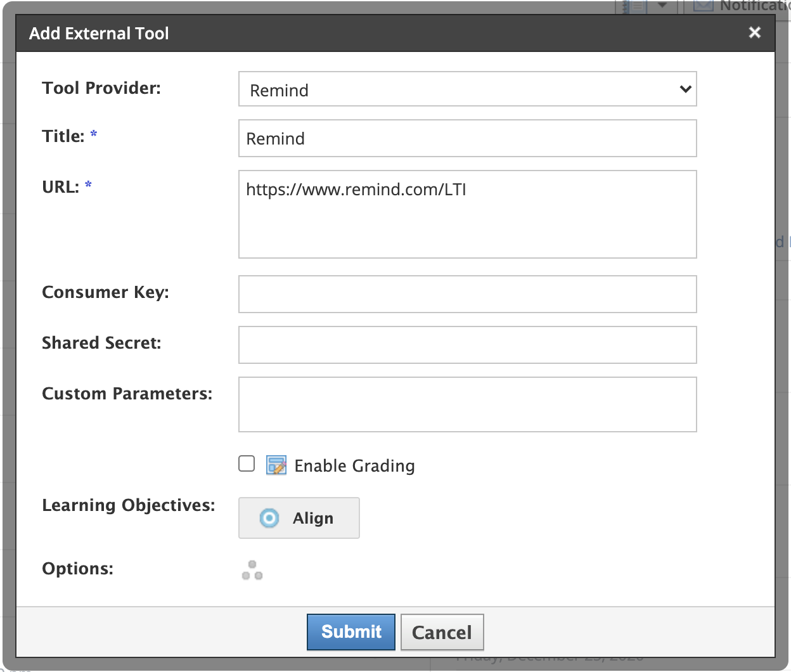Click the empty Consumer Key field
Image resolution: width=791 pixels, height=672 pixels.
pos(467,294)
